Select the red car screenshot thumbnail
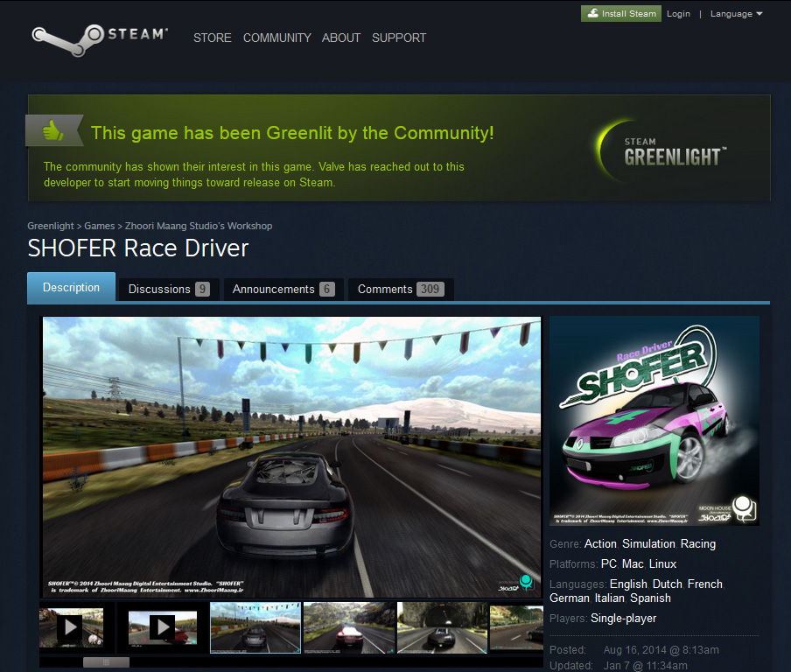 coord(349,627)
